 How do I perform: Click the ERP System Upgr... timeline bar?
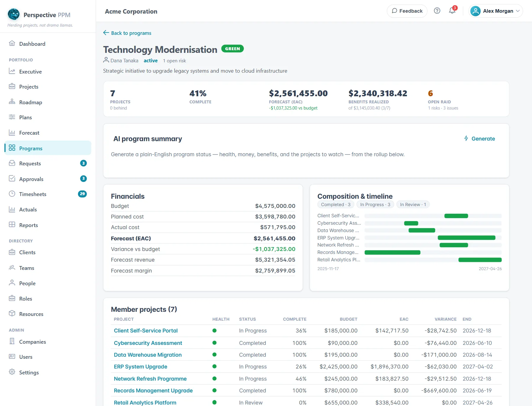pos(466,238)
